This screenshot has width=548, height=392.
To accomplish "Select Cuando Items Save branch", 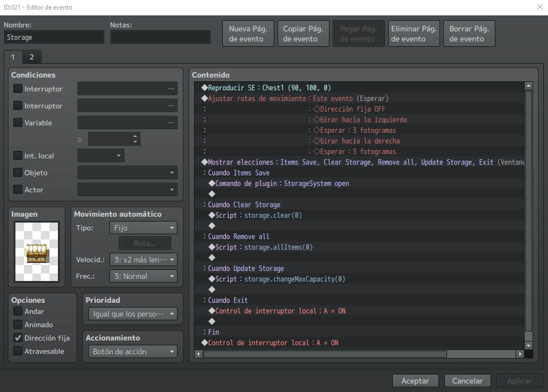I will [x=359, y=173].
